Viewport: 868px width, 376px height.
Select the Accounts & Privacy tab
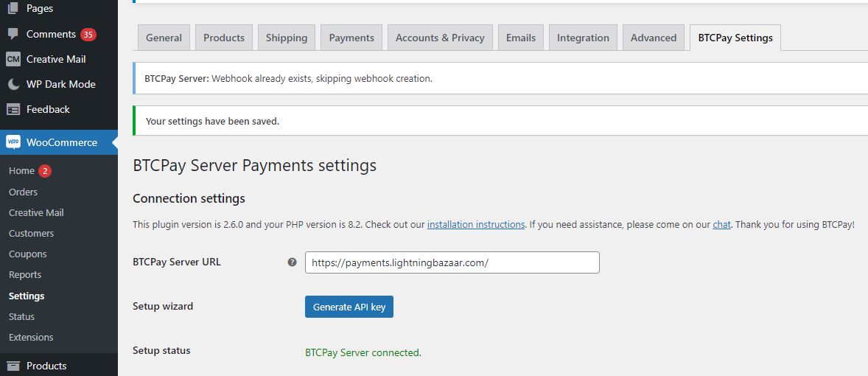[x=440, y=38]
